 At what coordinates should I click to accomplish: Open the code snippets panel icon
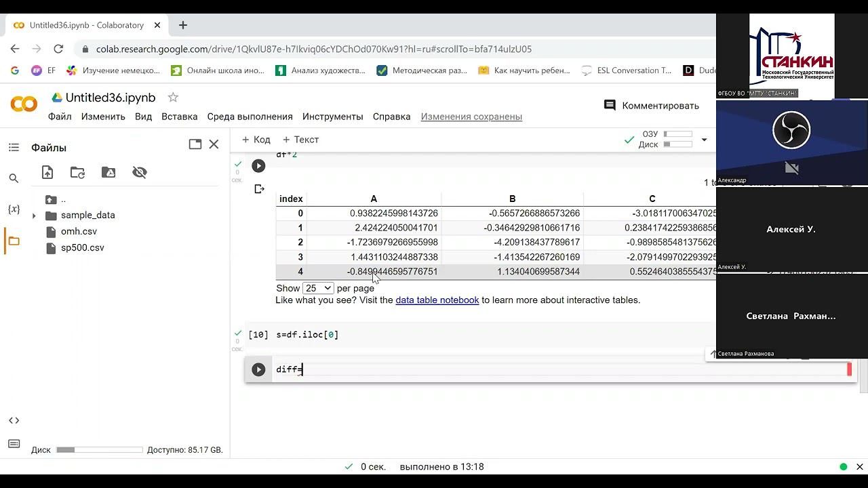point(14,420)
